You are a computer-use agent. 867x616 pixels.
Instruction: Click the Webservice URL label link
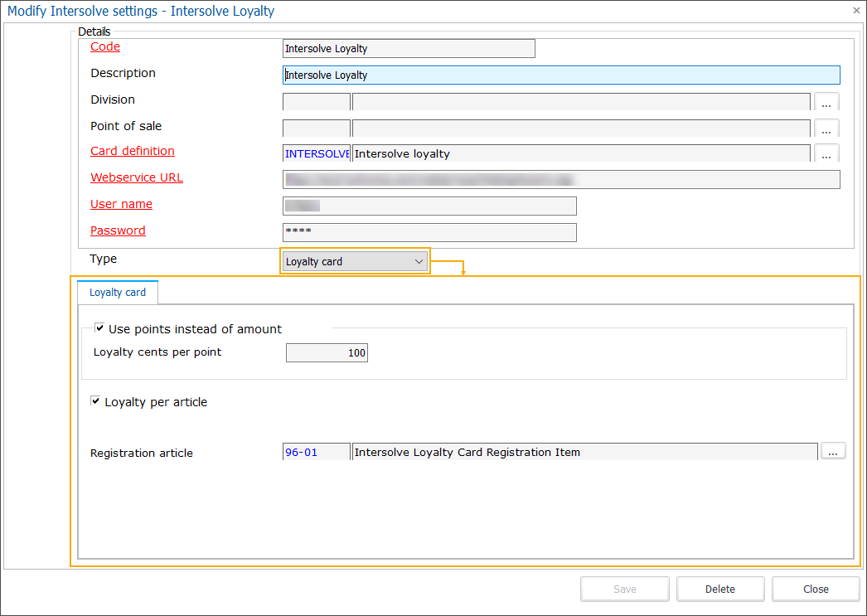136,177
